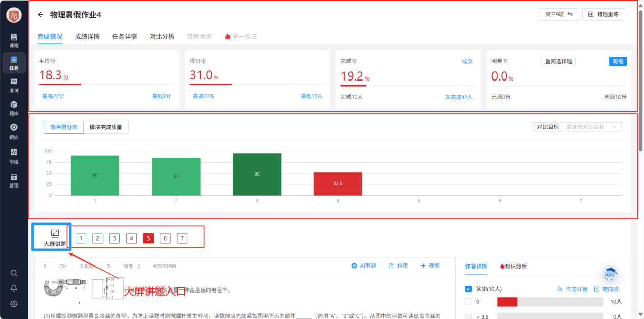Select the 模块完成质量 chart view

coord(106,127)
